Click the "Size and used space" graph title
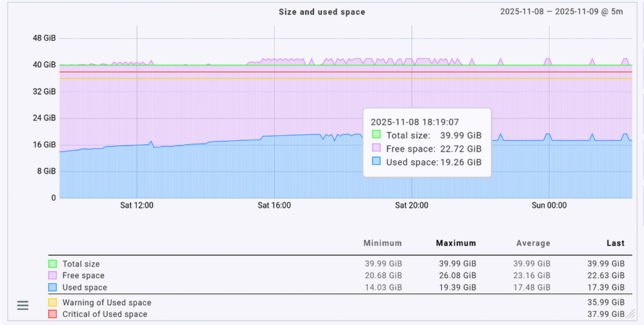Image resolution: width=644 pixels, height=325 pixels. tap(322, 12)
